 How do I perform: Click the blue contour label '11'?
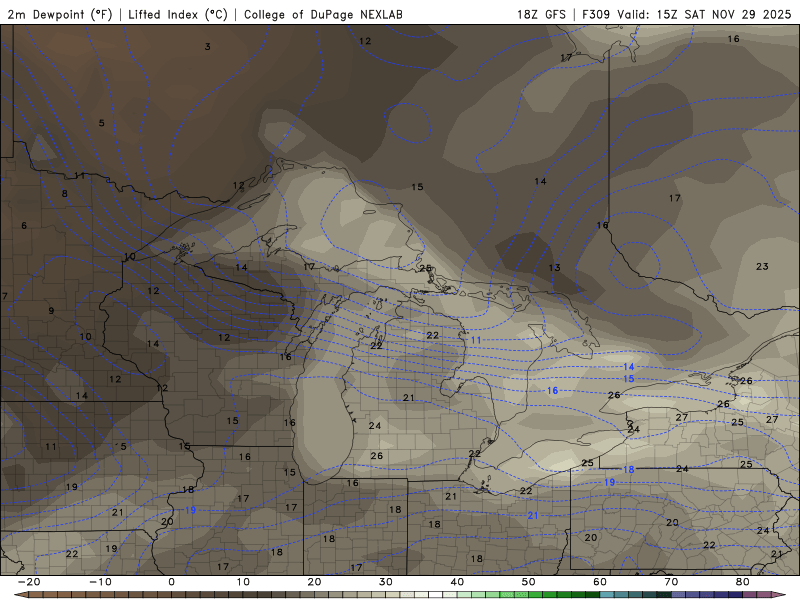tap(476, 340)
